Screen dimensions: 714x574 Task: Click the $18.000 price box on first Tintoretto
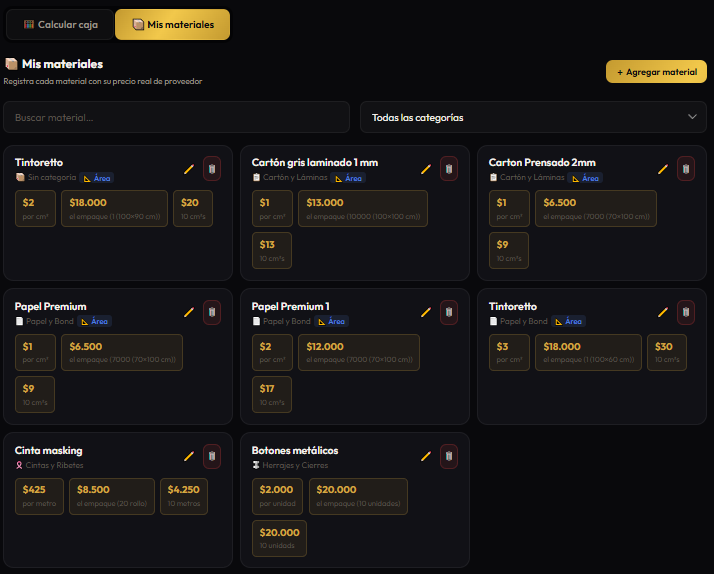tap(114, 208)
